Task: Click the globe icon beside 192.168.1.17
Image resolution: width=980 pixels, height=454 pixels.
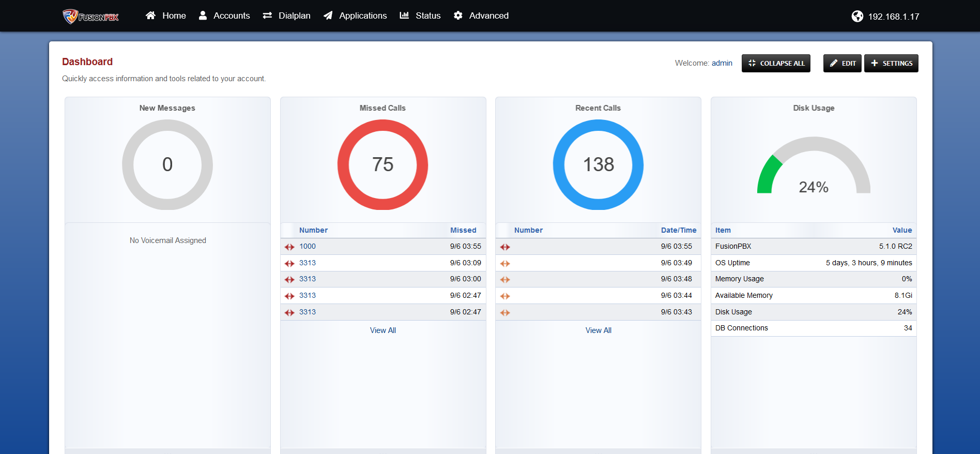Action: [x=857, y=17]
